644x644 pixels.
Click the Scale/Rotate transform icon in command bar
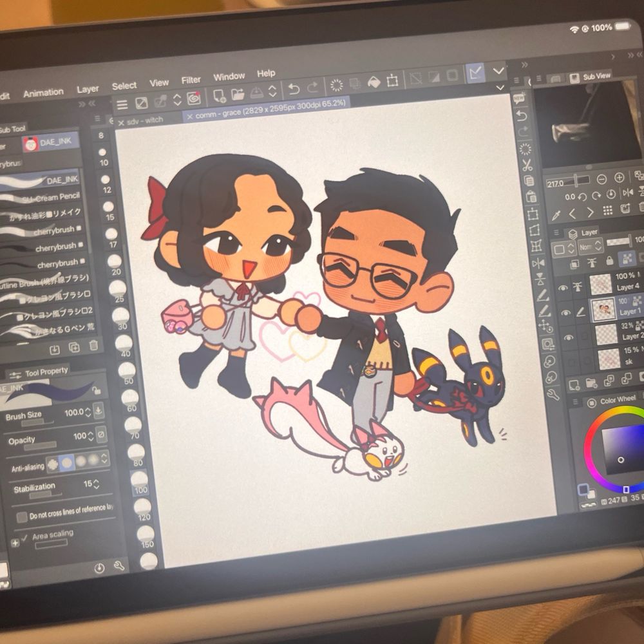pos(392,80)
